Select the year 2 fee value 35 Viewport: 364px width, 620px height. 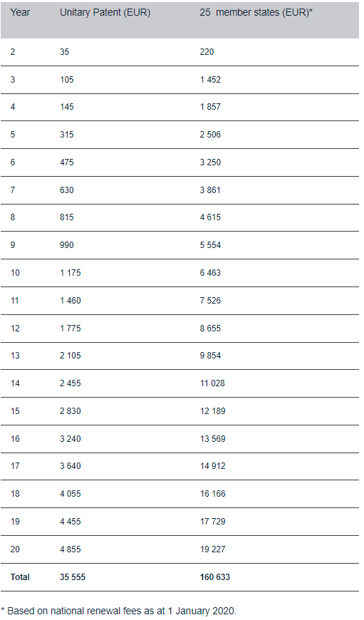64,52
